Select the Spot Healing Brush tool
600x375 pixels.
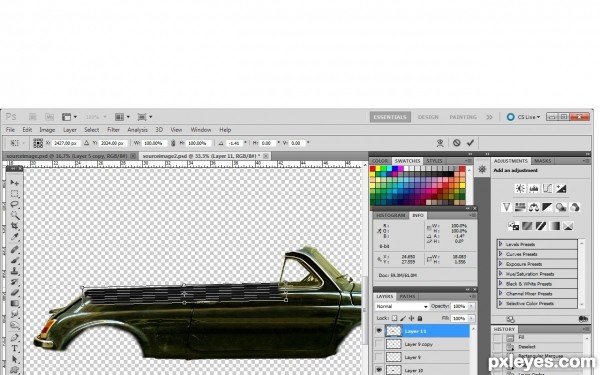pos(15,249)
